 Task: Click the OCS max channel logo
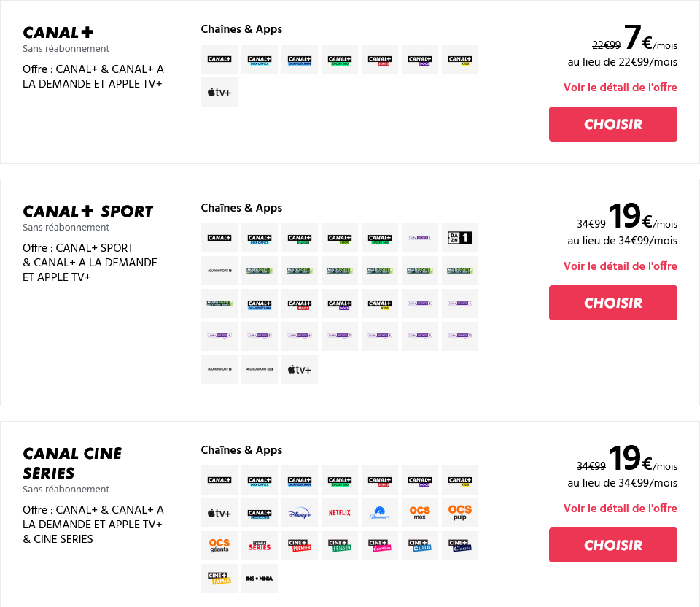pyautogui.click(x=420, y=513)
